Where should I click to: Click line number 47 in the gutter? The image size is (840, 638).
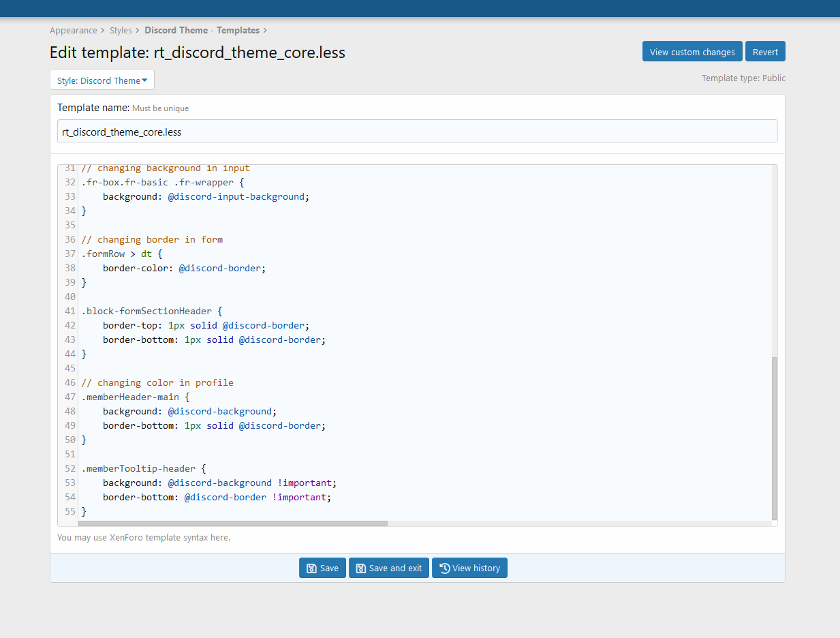point(70,397)
